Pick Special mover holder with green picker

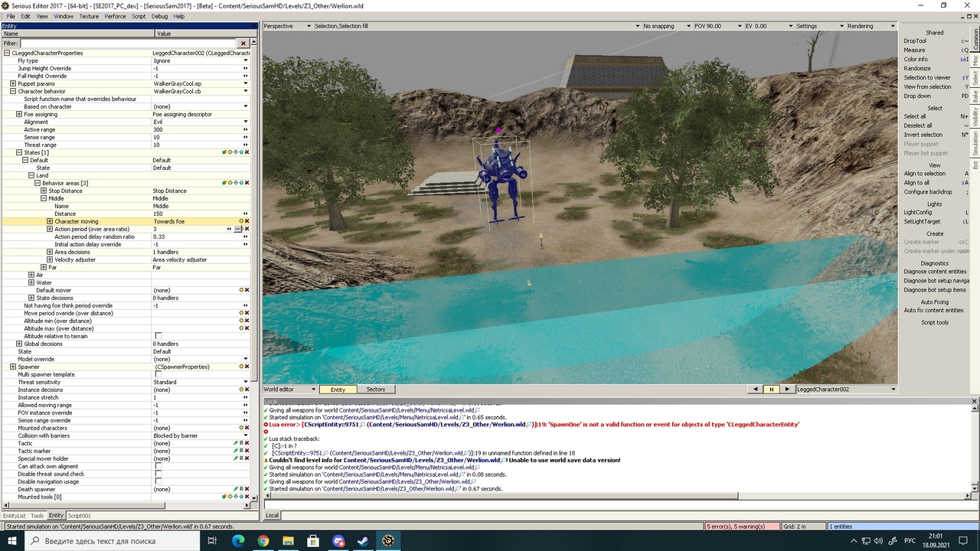tap(236, 458)
